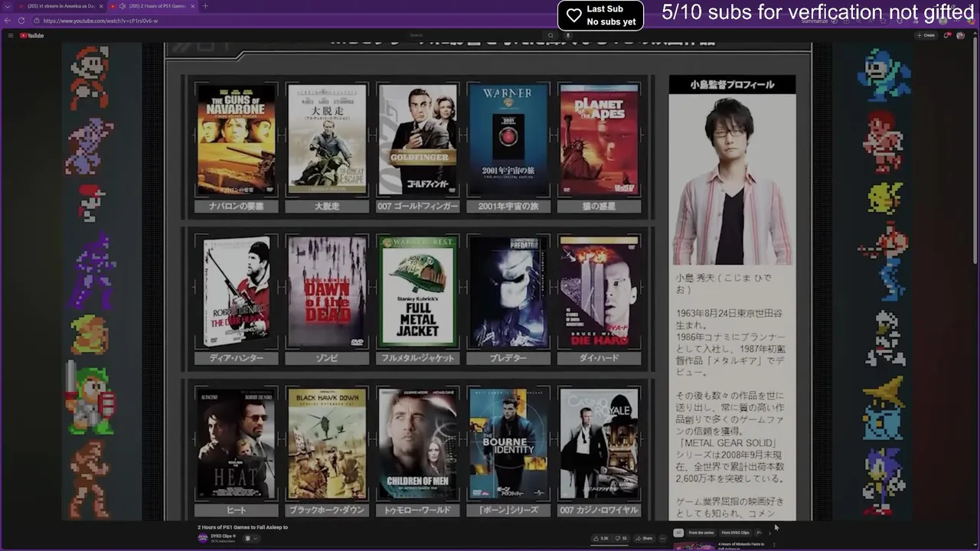The image size is (980, 551).
Task: Click the Create button
Action: point(926,35)
